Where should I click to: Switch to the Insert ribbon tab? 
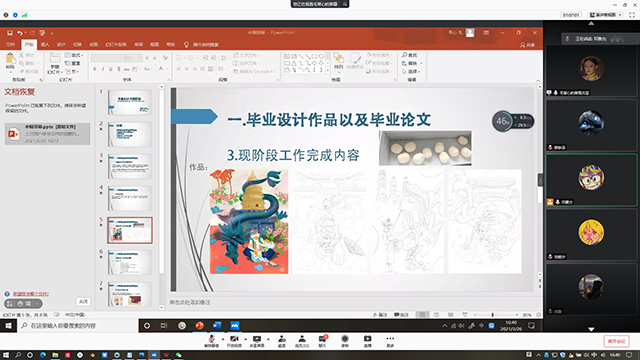[45, 44]
